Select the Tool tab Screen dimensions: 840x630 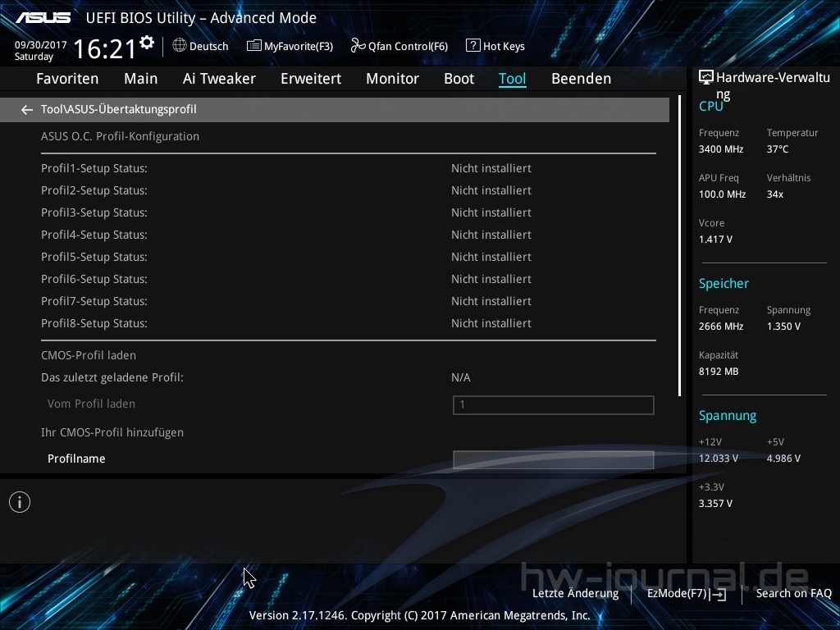pyautogui.click(x=513, y=79)
